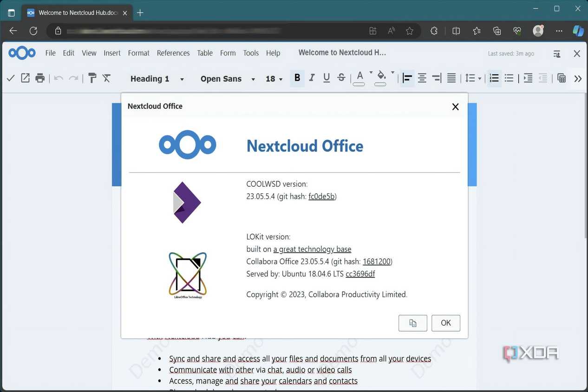The image size is (588, 392).
Task: Toggle the unordered bullet list
Action: (509, 78)
